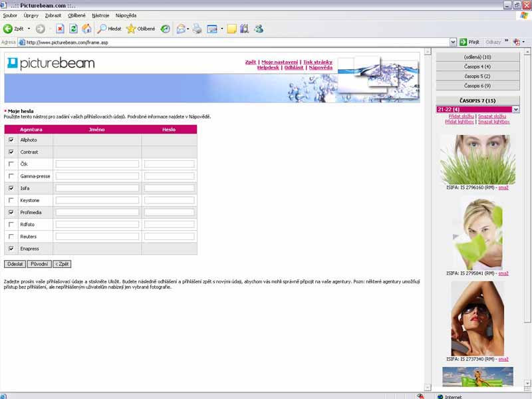
Task: Click the browser Back (Zpět) arrow icon
Action: (9, 29)
